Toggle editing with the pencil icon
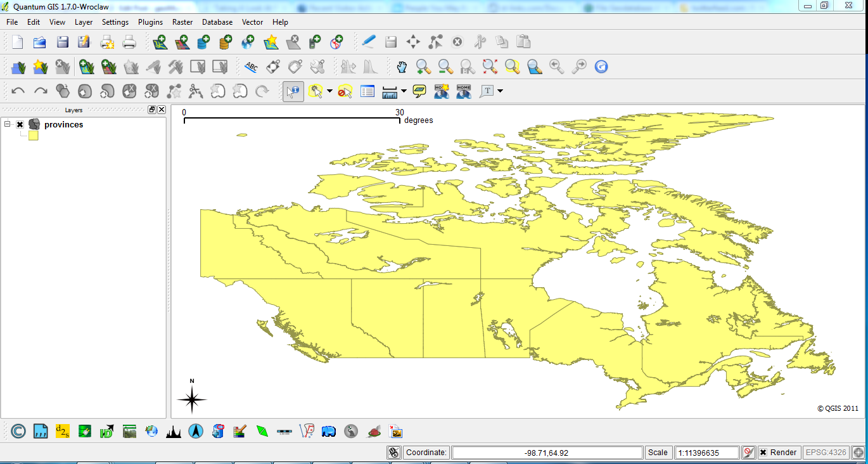Image resolution: width=868 pixels, height=464 pixels. pyautogui.click(x=369, y=42)
